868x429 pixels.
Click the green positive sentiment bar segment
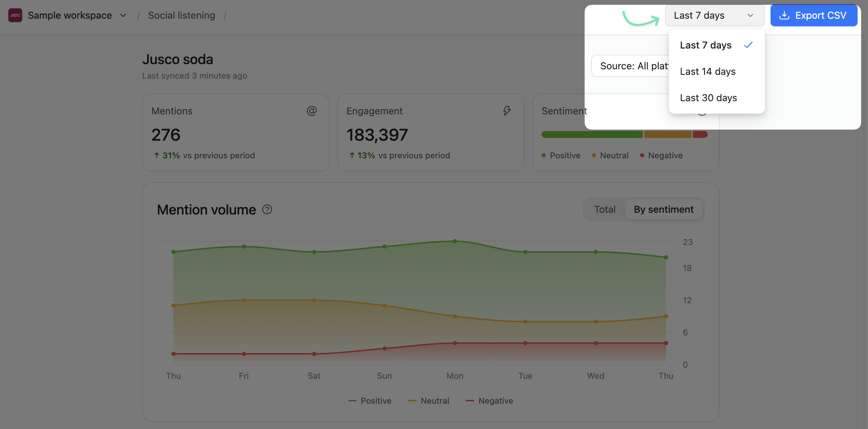point(592,134)
